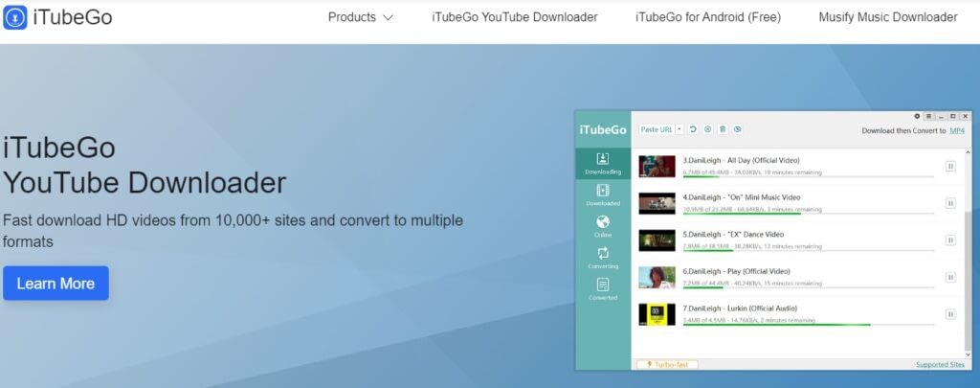Image resolution: width=980 pixels, height=388 pixels.
Task: Select the title "5.DaniLeigh - "EX" Dance Video"
Action: point(733,234)
